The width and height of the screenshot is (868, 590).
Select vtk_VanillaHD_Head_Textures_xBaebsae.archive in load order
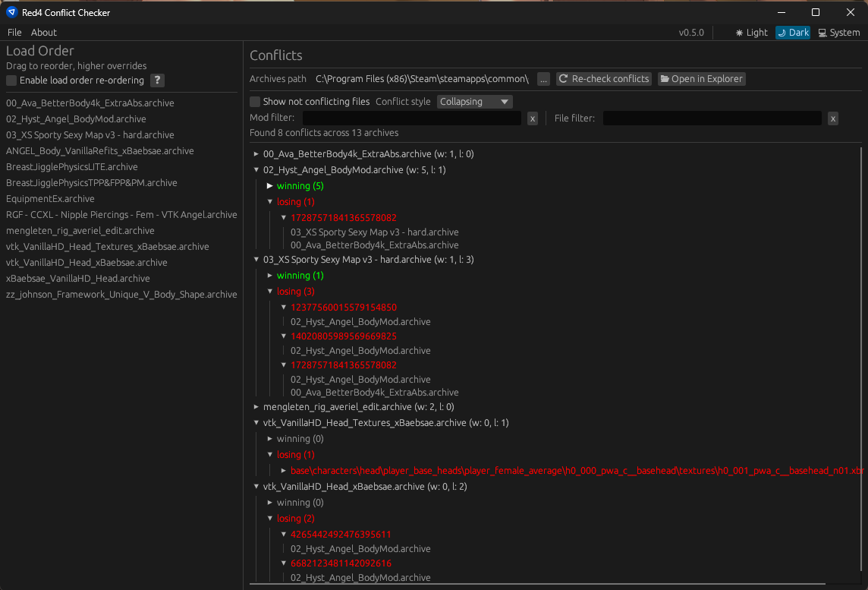(108, 247)
